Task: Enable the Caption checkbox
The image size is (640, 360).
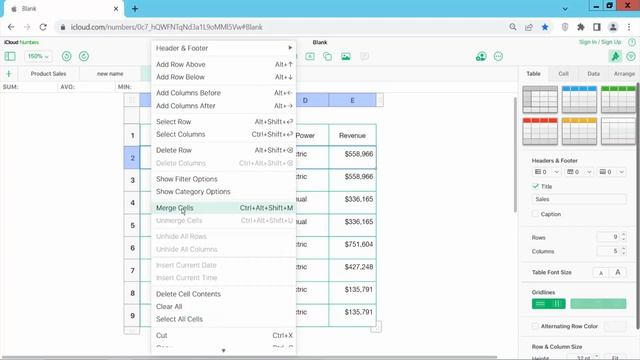Action: point(536,214)
